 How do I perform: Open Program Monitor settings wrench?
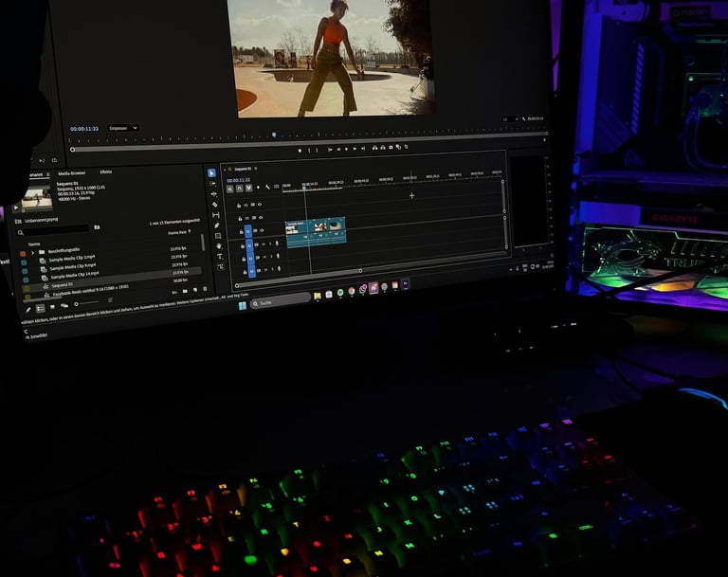click(x=523, y=118)
